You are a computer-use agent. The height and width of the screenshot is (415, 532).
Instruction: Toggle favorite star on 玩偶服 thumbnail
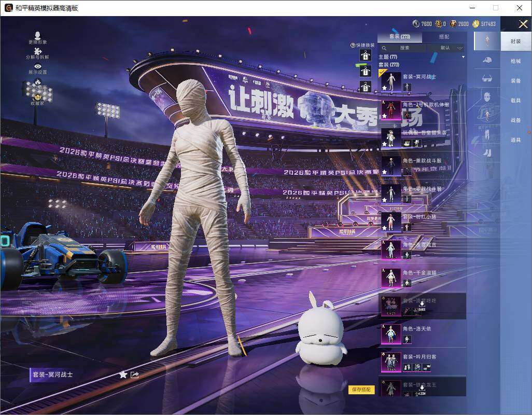[384, 144]
